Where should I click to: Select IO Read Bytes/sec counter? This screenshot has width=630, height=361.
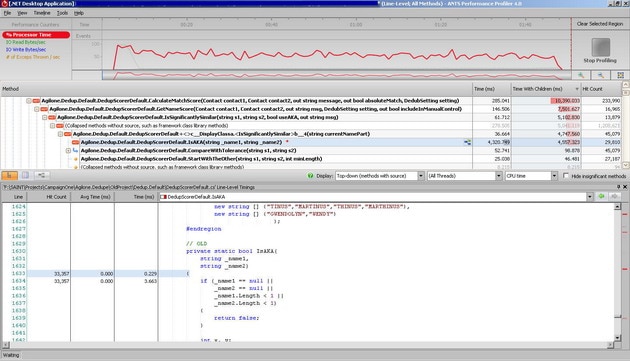click(x=26, y=42)
